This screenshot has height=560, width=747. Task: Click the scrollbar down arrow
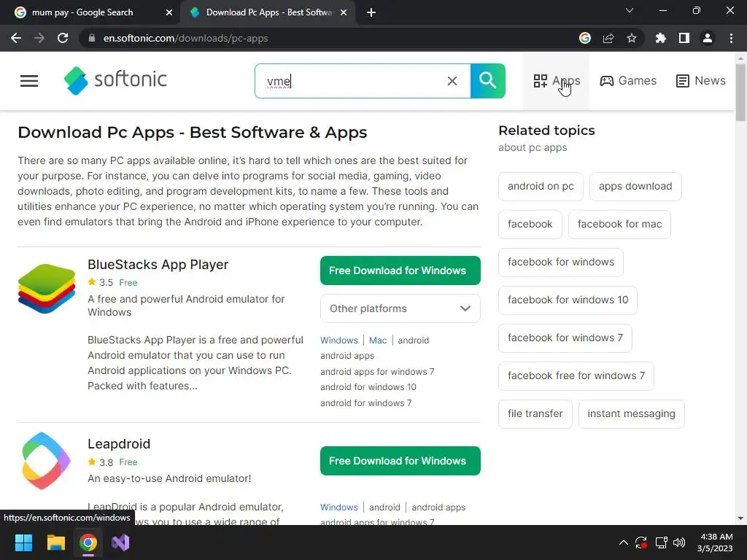tap(740, 518)
